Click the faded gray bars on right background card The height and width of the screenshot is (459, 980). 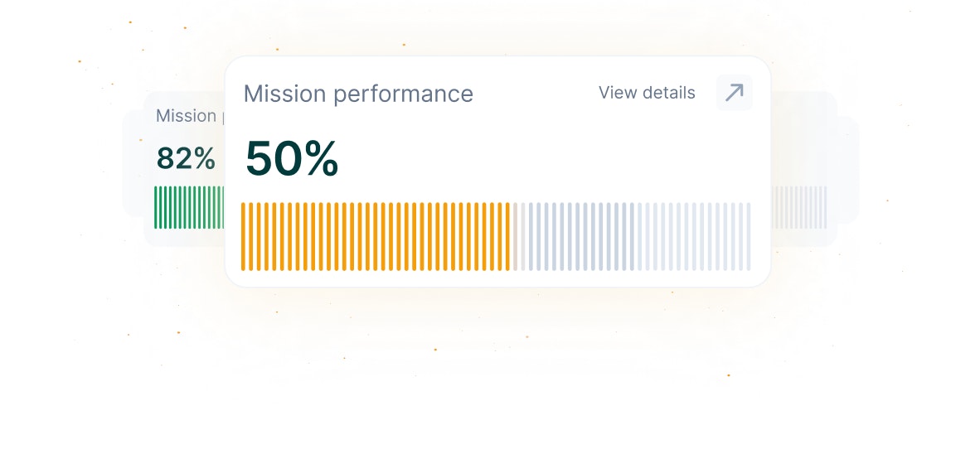pyautogui.click(x=798, y=207)
